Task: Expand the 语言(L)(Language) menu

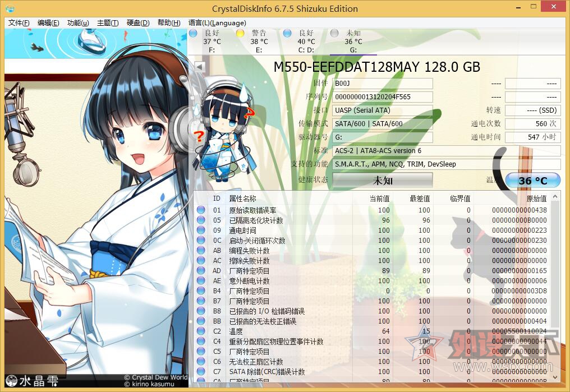Action: 217,23
